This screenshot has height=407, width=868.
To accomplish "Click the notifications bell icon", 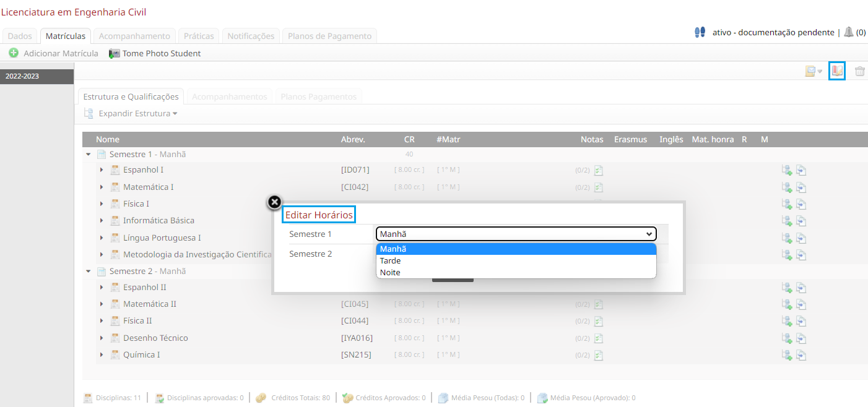I will tap(848, 32).
